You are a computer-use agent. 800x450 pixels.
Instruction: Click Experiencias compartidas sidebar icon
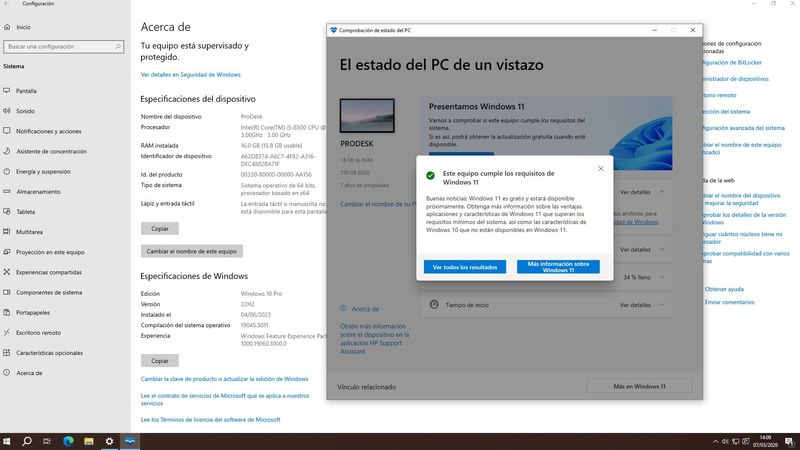click(x=7, y=272)
